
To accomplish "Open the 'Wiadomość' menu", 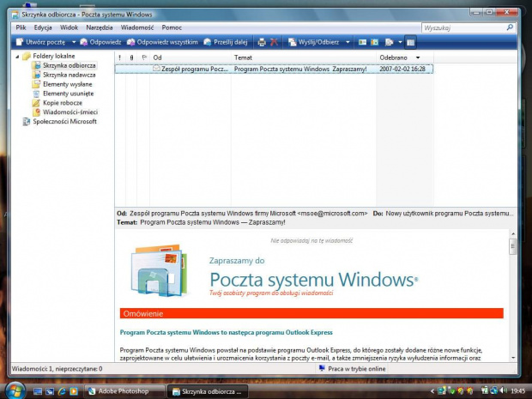I will click(137, 27).
